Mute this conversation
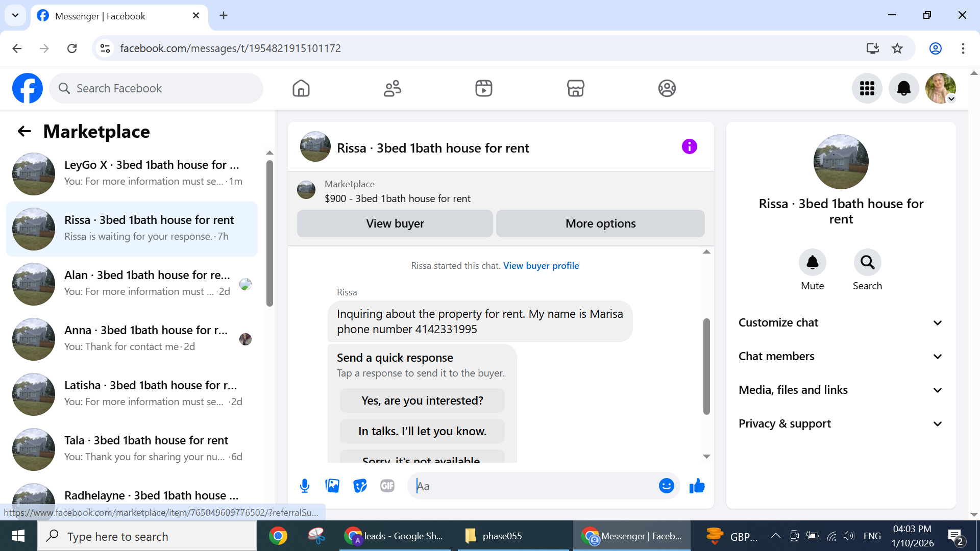Viewport: 980px width, 551px height. click(812, 263)
